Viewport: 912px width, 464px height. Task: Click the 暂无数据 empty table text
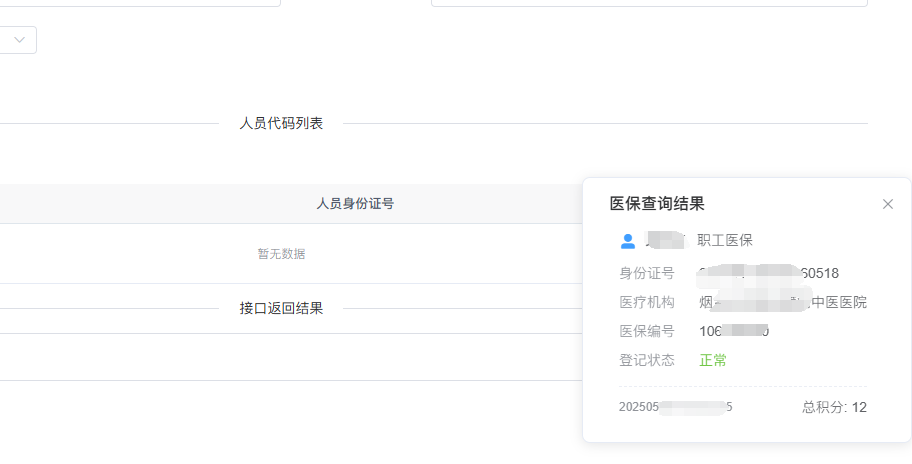(x=281, y=254)
